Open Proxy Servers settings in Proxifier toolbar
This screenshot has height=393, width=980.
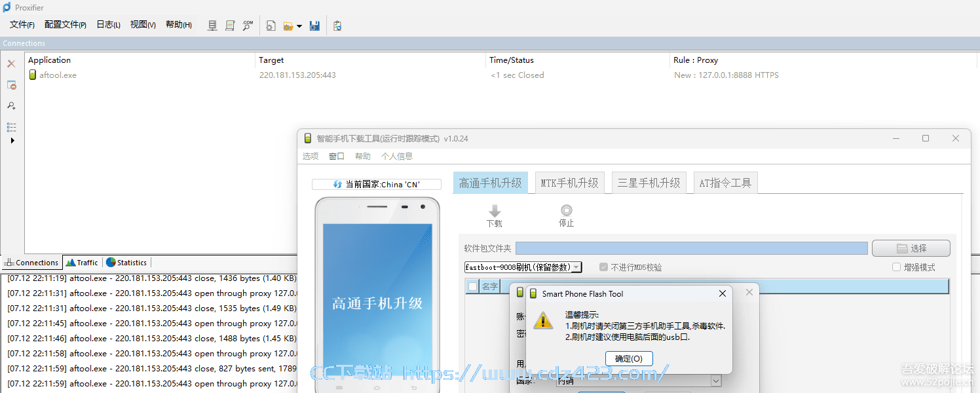click(212, 26)
